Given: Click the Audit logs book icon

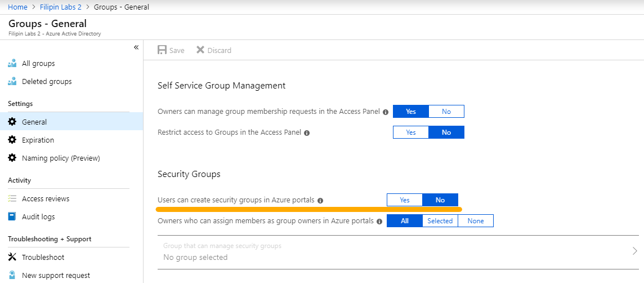Looking at the screenshot, I should click(12, 216).
